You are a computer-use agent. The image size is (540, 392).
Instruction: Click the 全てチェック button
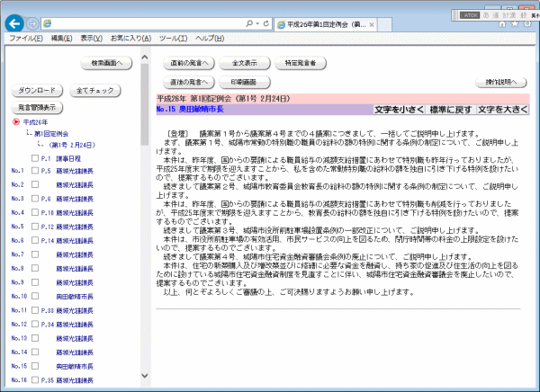pos(95,91)
